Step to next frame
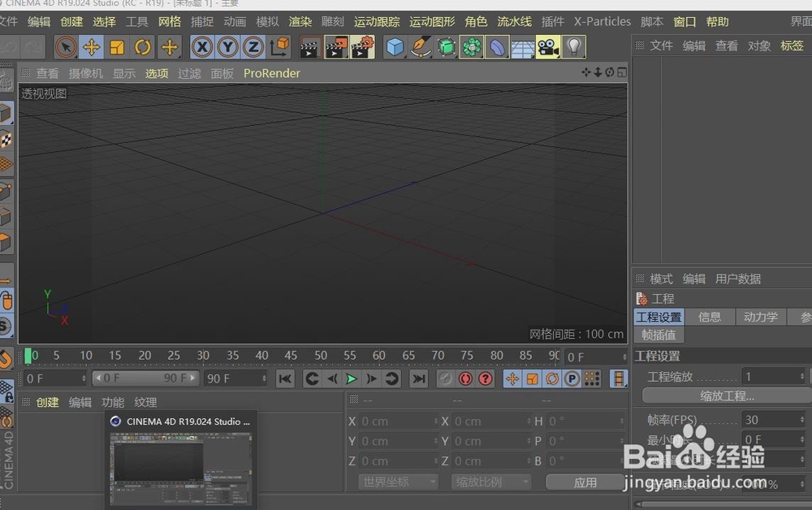The height and width of the screenshot is (510, 812). [371, 379]
